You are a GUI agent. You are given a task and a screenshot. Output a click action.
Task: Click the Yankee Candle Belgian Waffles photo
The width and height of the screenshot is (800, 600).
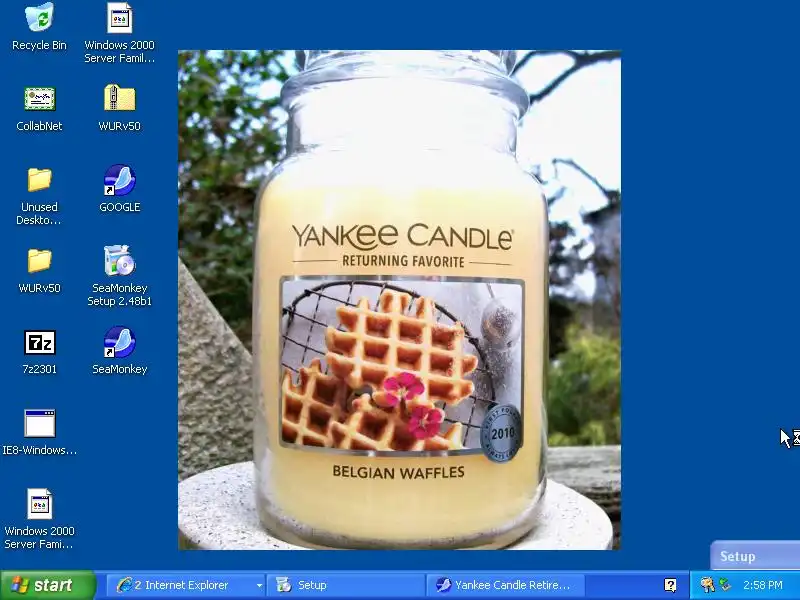coord(399,300)
